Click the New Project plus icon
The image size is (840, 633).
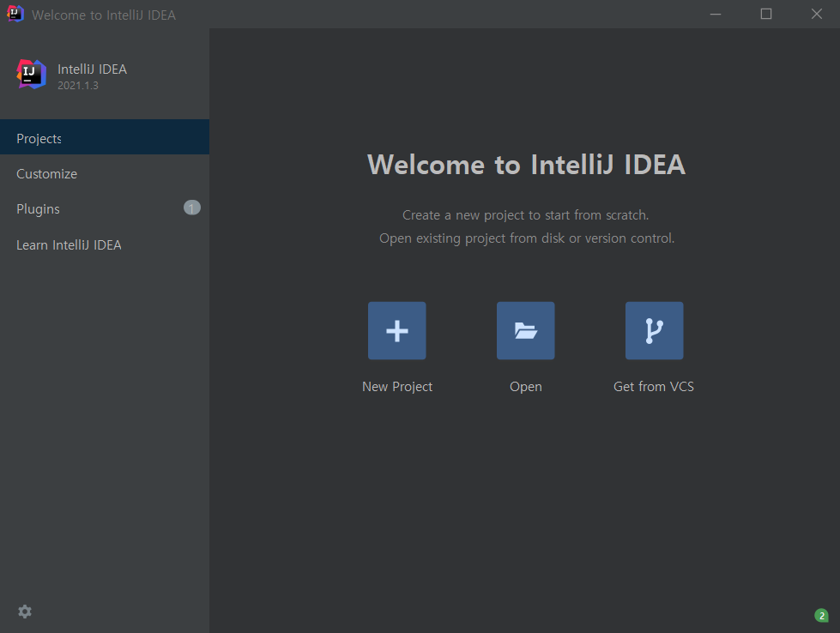(397, 330)
